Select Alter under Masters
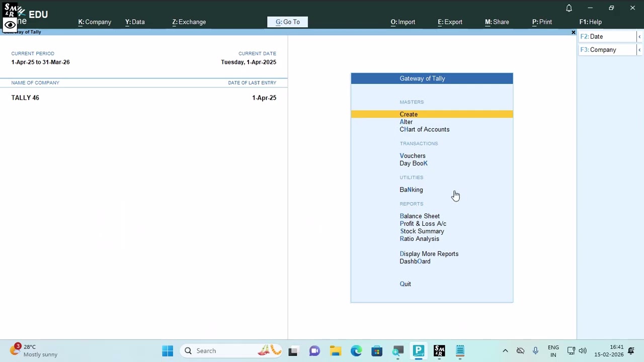 406,122
